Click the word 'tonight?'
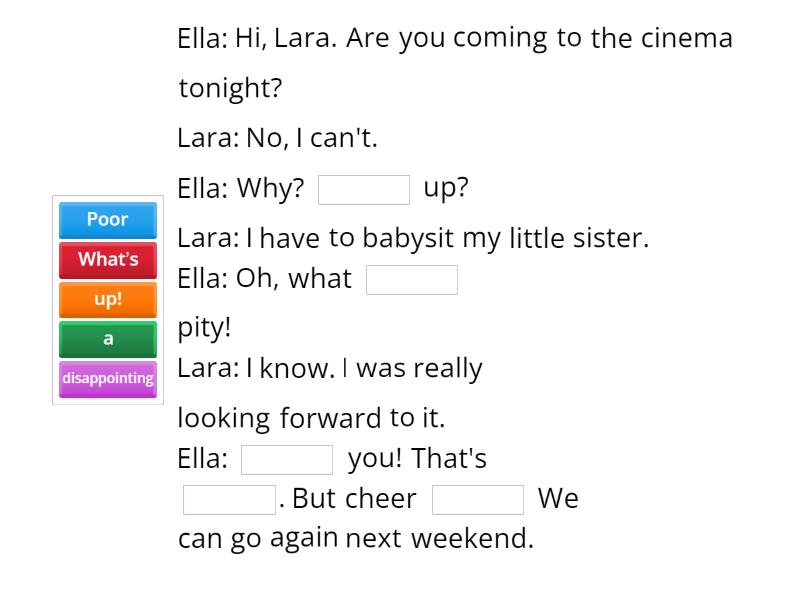This screenshot has height=600, width=800. coord(230,88)
